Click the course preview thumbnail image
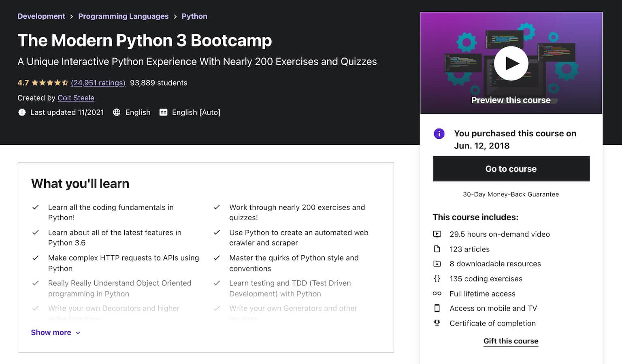The width and height of the screenshot is (622, 364). coord(511,63)
